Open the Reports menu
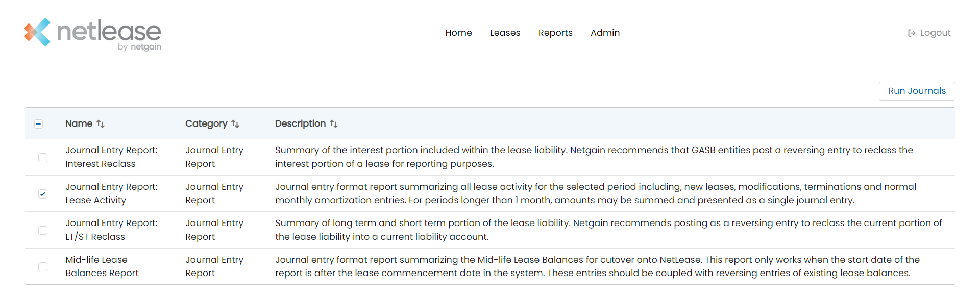Screen dimensions: 980x297 click(x=555, y=33)
